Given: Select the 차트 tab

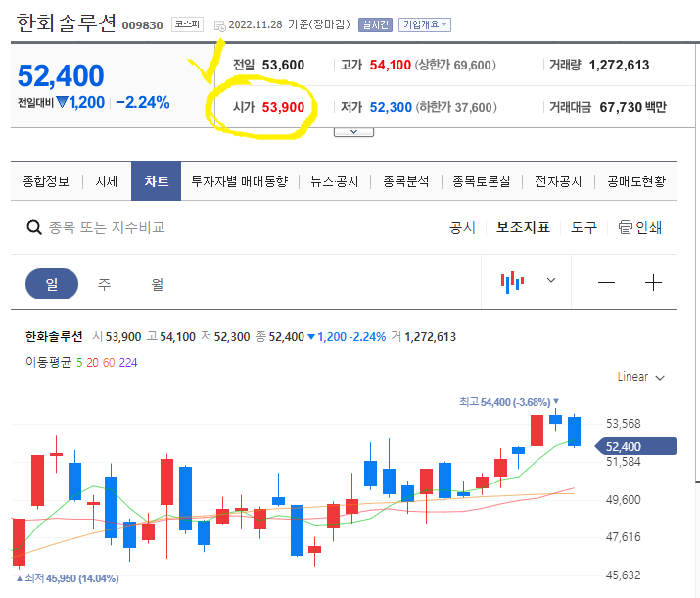Looking at the screenshot, I should click(x=157, y=181).
